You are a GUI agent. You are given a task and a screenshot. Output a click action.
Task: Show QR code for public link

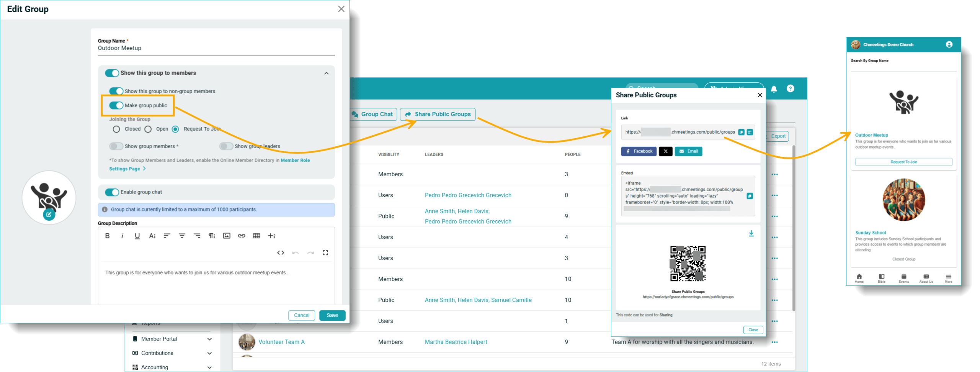750,132
